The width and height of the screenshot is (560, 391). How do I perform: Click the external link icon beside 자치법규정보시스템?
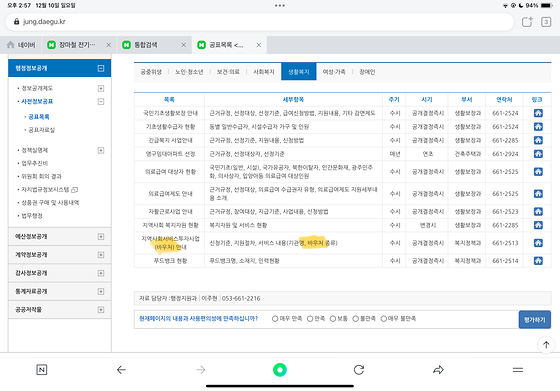pos(74,190)
